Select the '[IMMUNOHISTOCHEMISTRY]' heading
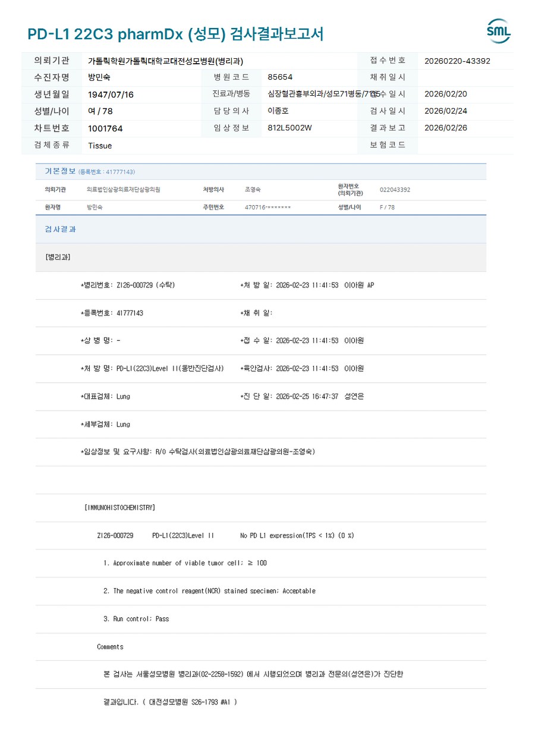The image size is (535, 756). click(x=119, y=507)
